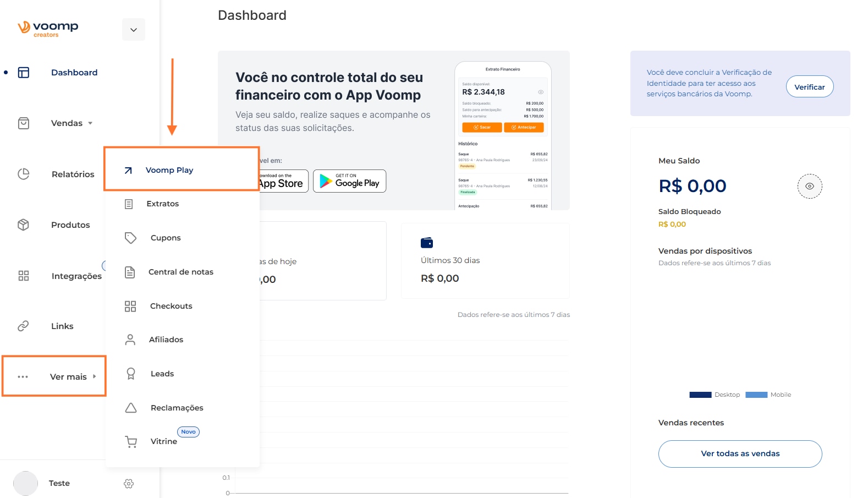Click the Vendas recentes heading

(x=691, y=423)
